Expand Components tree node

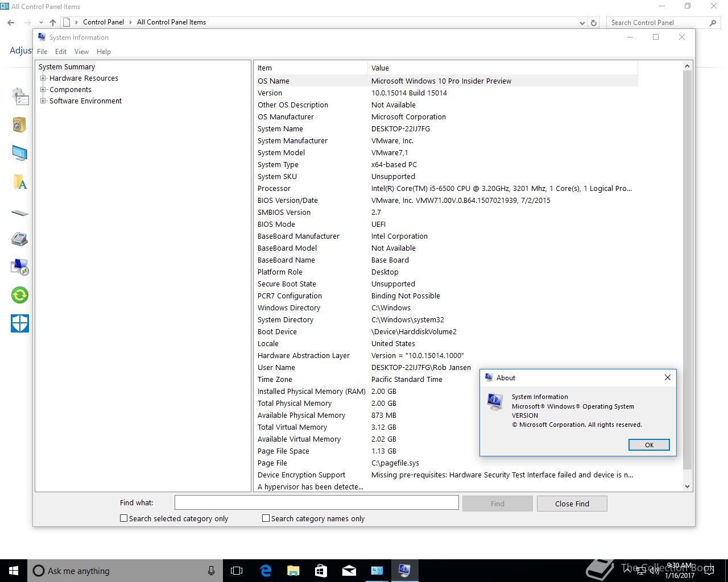(x=43, y=90)
